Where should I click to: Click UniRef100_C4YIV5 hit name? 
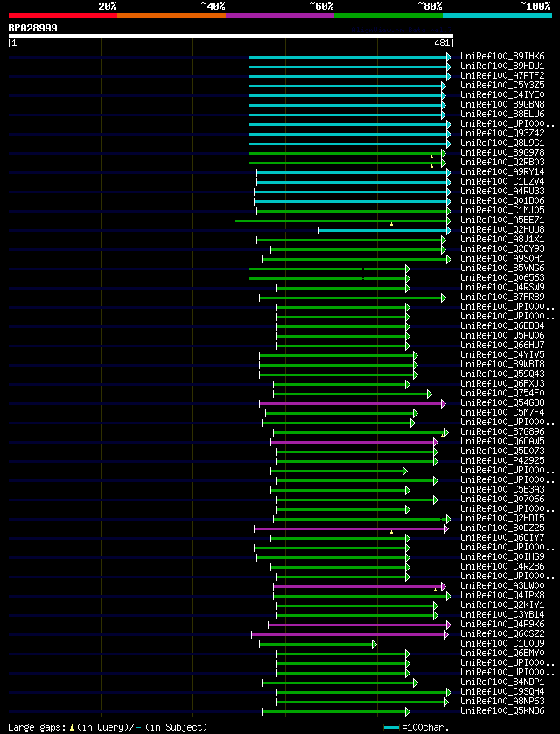[502, 355]
